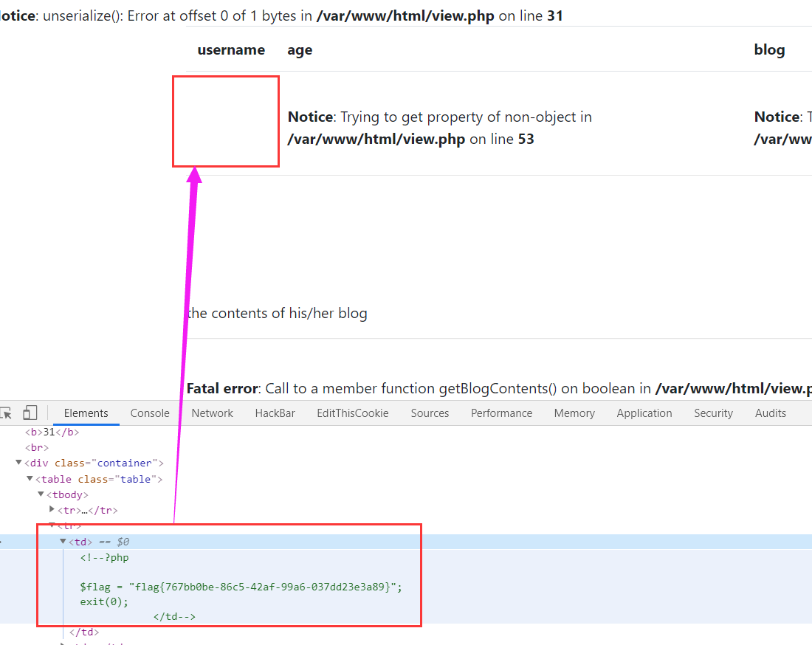
Task: Click the Fatal error getBlogContents message
Action: click(499, 388)
